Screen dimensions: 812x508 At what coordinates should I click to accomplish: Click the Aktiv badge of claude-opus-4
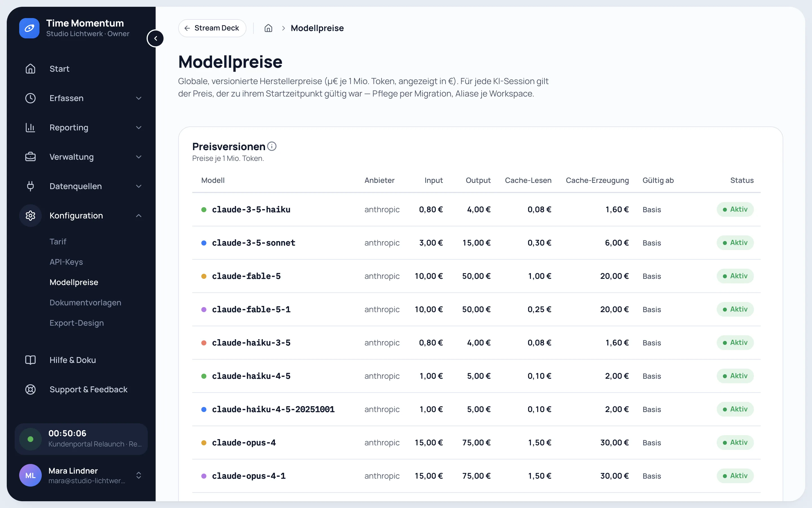tap(735, 443)
